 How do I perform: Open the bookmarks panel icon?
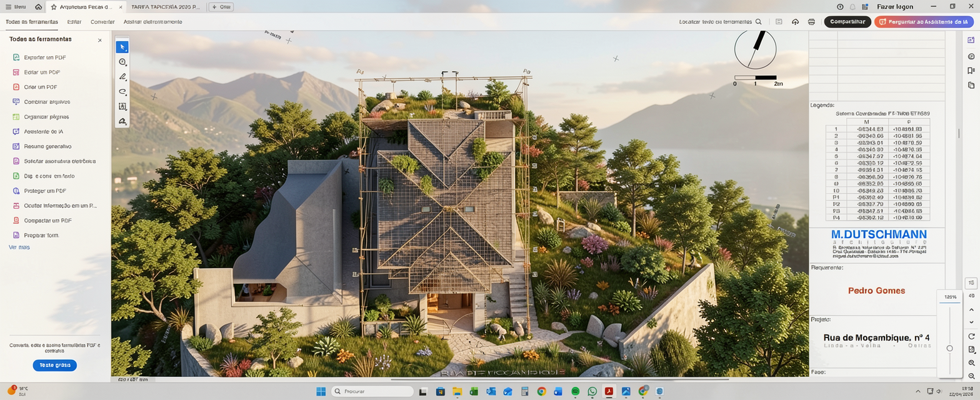[x=971, y=71]
